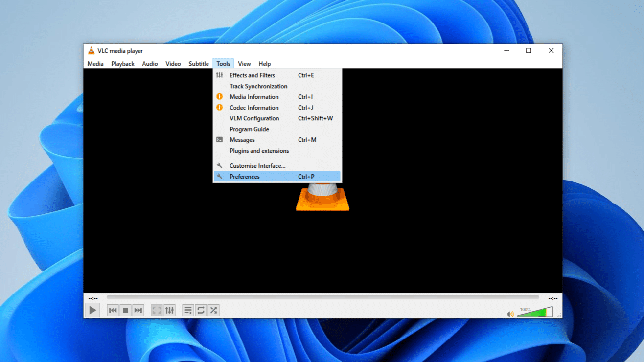Open the Playback menu
This screenshot has width=644, height=362.
[123, 64]
